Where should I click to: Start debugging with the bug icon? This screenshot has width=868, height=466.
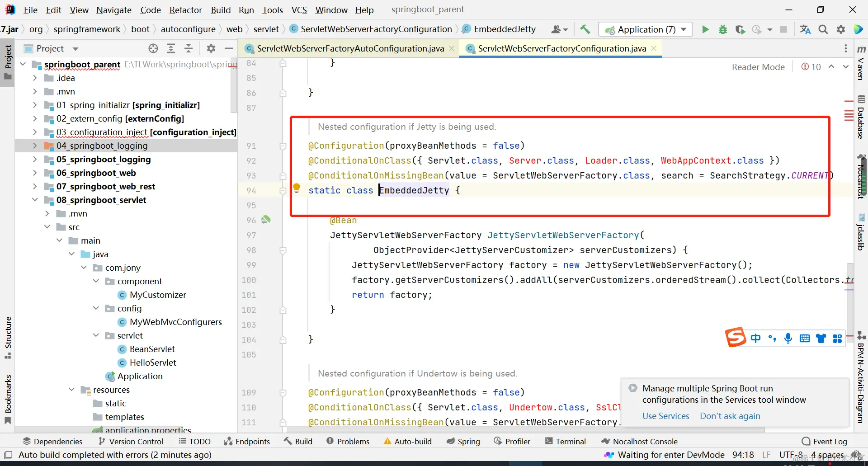(x=723, y=29)
